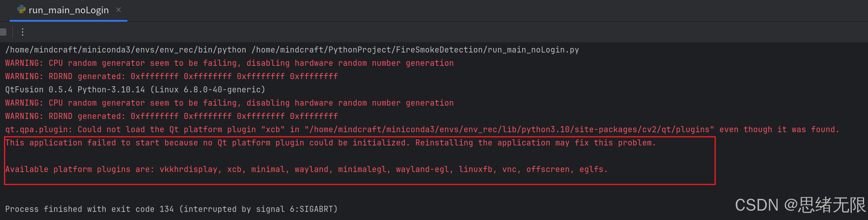Select the second CPU random generator warning
This screenshot has height=220, width=868.
(x=229, y=103)
